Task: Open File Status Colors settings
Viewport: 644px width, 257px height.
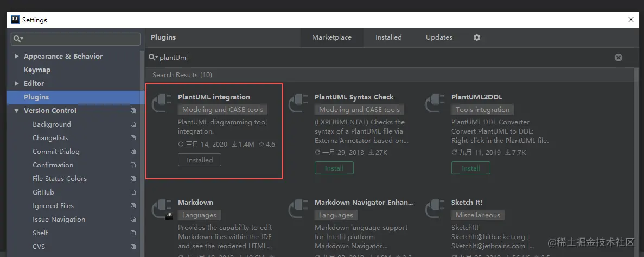Action: (x=60, y=178)
